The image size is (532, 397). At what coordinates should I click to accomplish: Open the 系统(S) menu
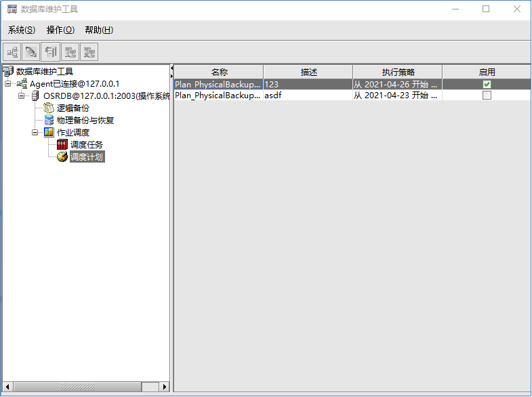point(22,30)
